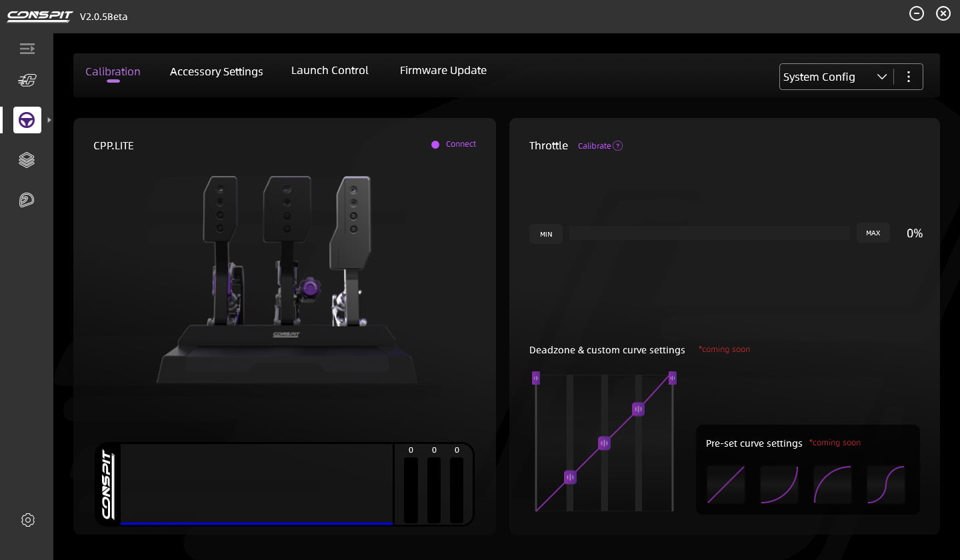
Task: Expand the sidebar hamburger menu
Action: (x=27, y=49)
